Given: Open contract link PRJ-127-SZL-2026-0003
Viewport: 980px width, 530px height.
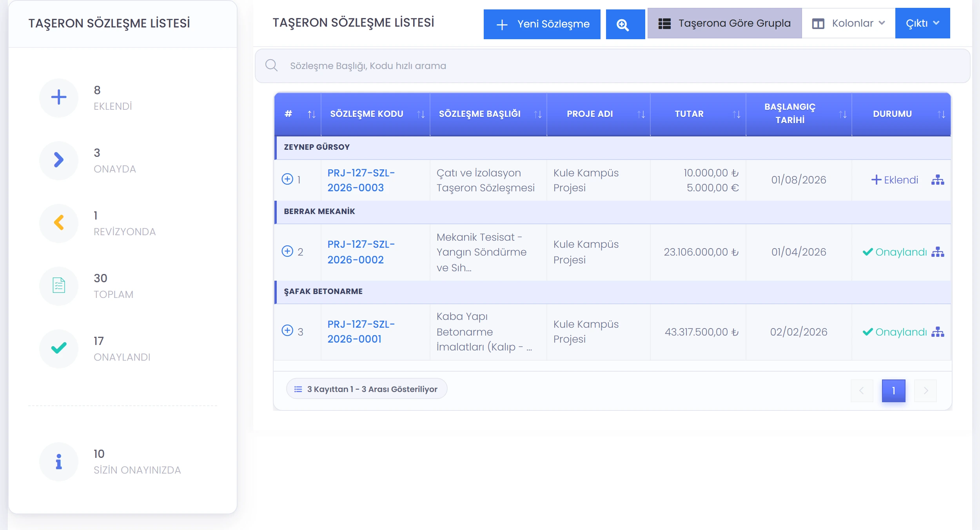Looking at the screenshot, I should tap(361, 180).
